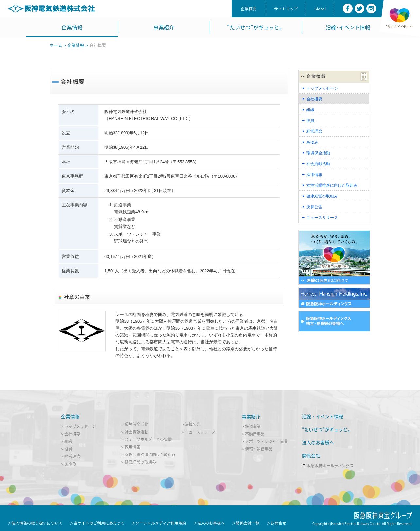This screenshot has width=420, height=531.
Task: Open 社会貢献活動 in sidebar menu
Action: coord(334,164)
